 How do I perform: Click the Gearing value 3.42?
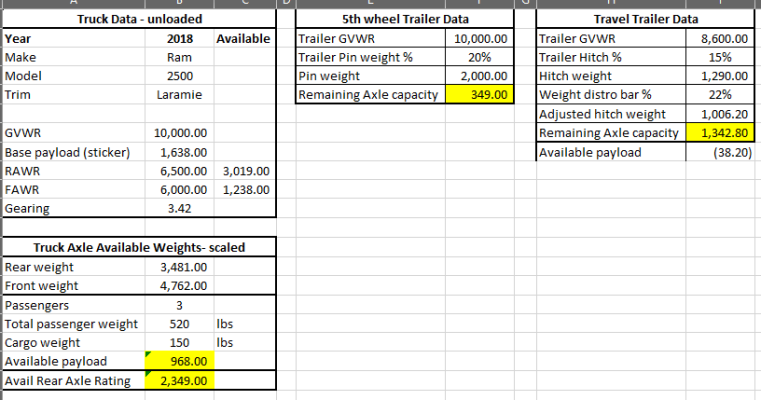click(180, 208)
